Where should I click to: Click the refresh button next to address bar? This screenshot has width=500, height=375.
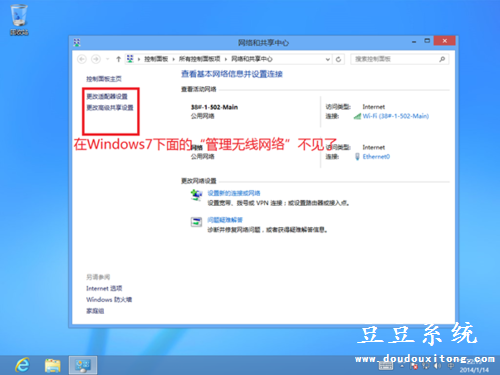point(338,59)
